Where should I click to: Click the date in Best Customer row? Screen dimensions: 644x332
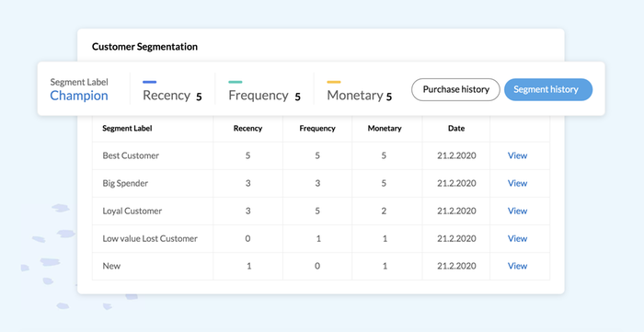pyautogui.click(x=456, y=155)
